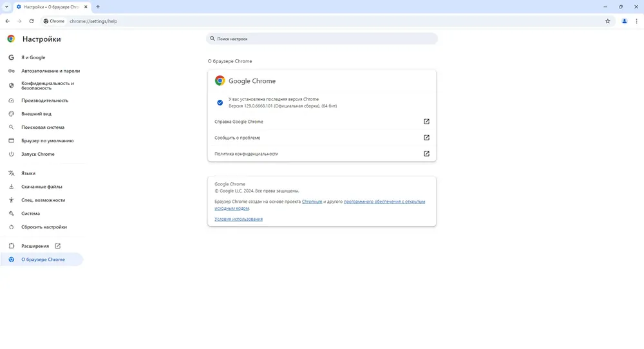This screenshot has height=349, width=644.
Task: Open the Chromium link
Action: click(x=312, y=202)
